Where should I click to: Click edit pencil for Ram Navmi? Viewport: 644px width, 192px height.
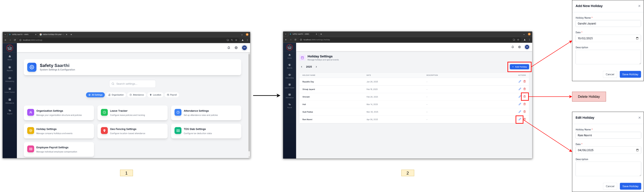[520, 119]
